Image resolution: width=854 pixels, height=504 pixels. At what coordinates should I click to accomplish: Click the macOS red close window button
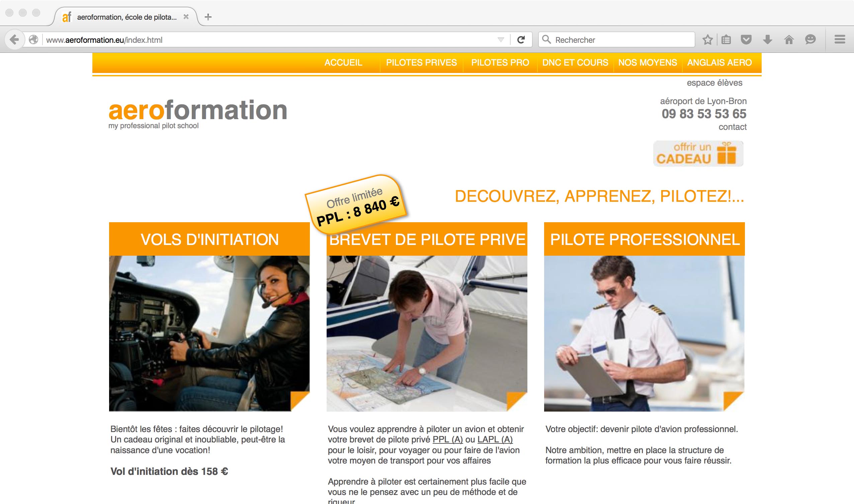tap(9, 13)
